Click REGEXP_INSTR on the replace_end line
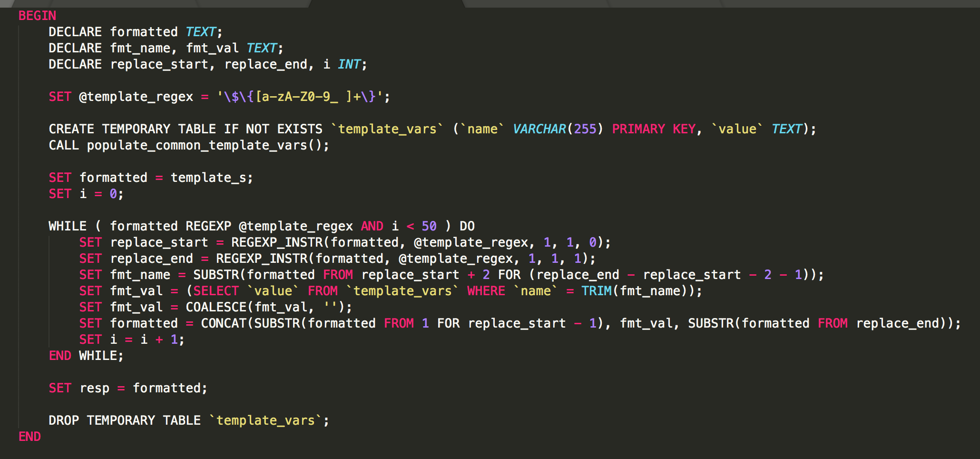The height and width of the screenshot is (459, 980). (x=262, y=259)
